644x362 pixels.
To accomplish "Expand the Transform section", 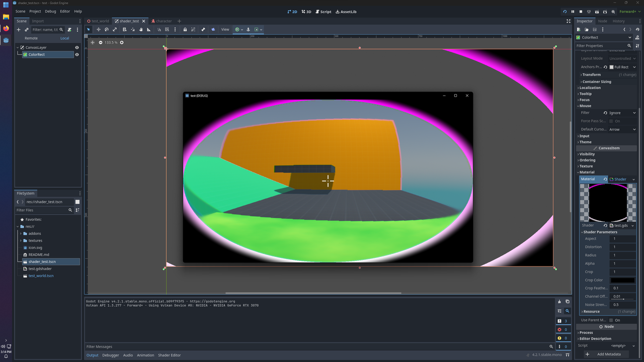I will (x=591, y=74).
